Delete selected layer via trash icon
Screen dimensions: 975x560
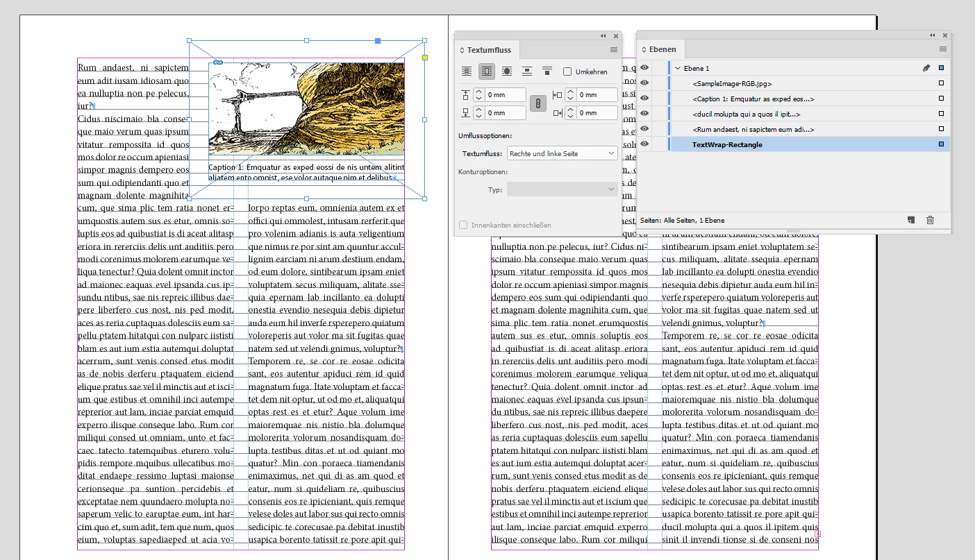click(931, 220)
